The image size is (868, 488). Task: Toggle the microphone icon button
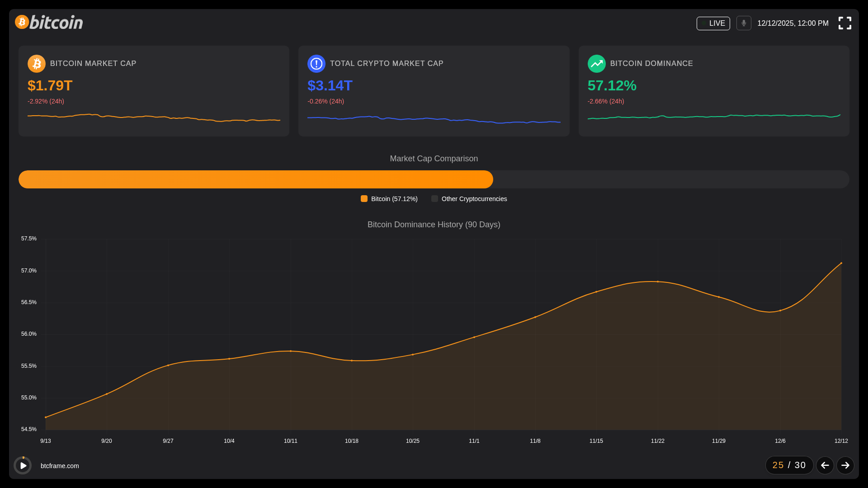(x=744, y=23)
